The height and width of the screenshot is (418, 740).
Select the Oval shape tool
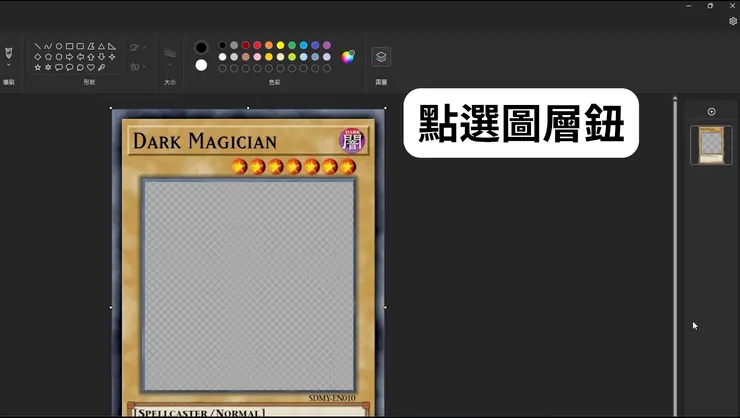pos(59,46)
